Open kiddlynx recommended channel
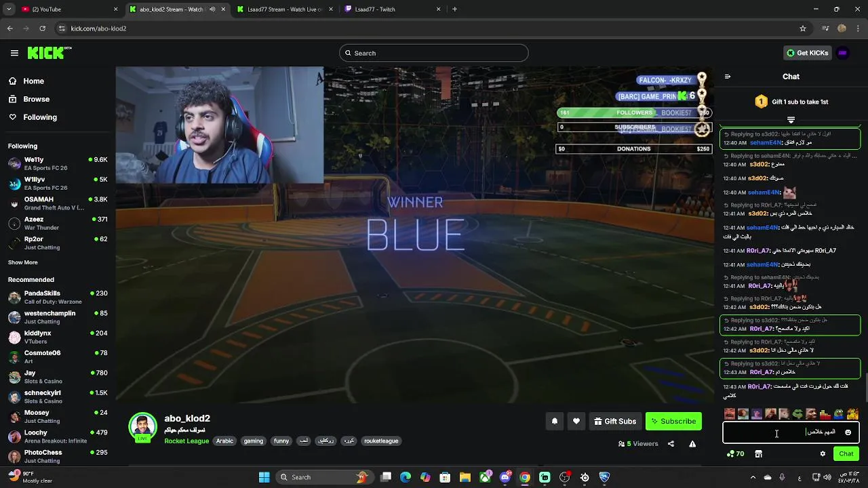The image size is (868, 488). pyautogui.click(x=58, y=337)
